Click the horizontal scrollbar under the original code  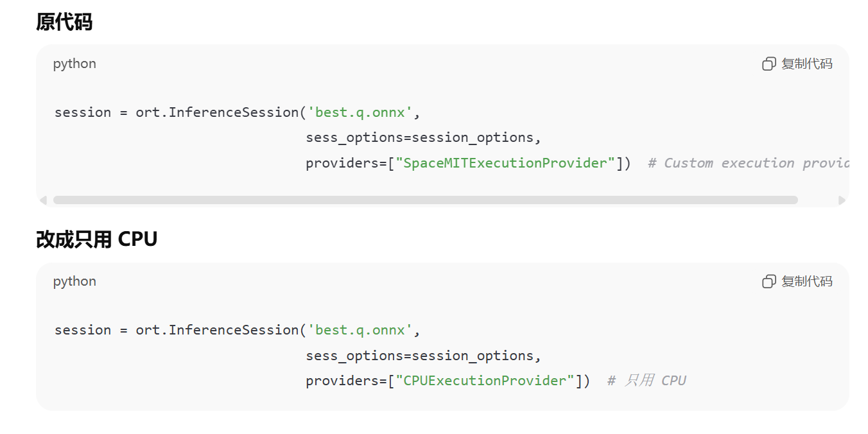[425, 200]
